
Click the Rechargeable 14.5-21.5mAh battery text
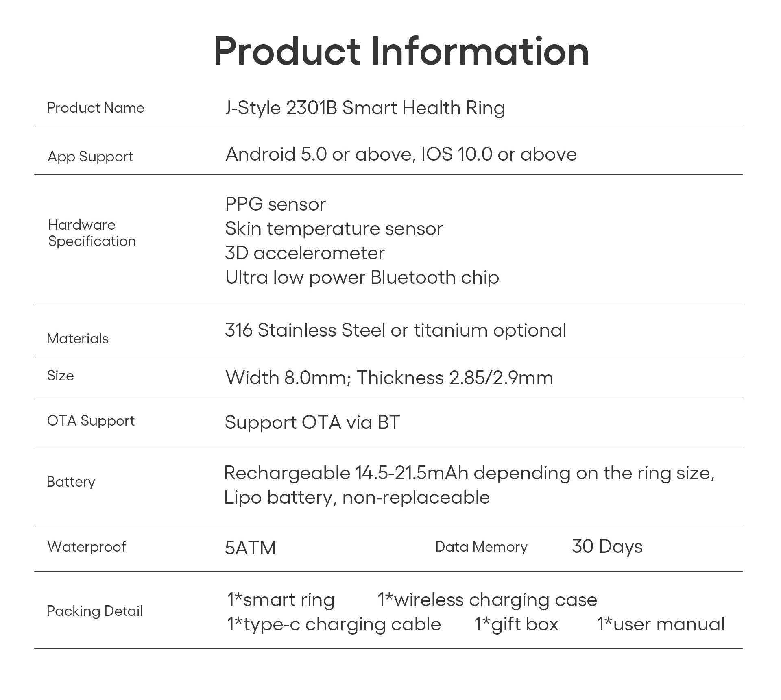pyautogui.click(x=469, y=473)
